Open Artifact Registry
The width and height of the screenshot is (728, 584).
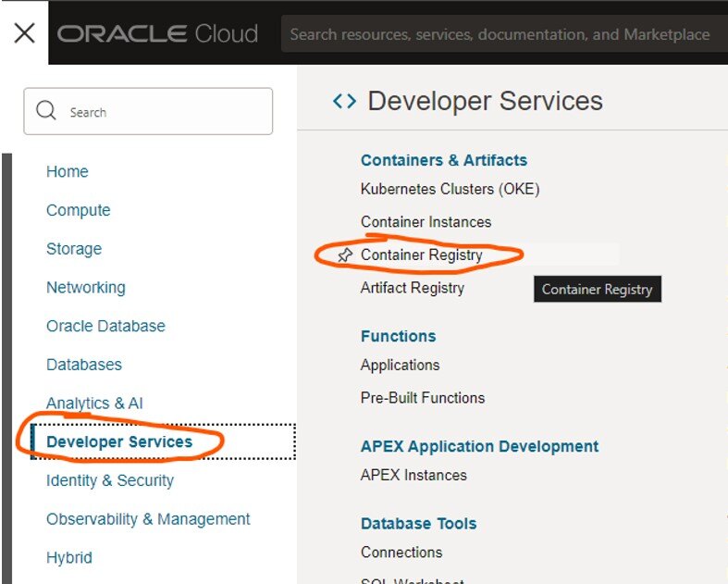pyautogui.click(x=413, y=288)
